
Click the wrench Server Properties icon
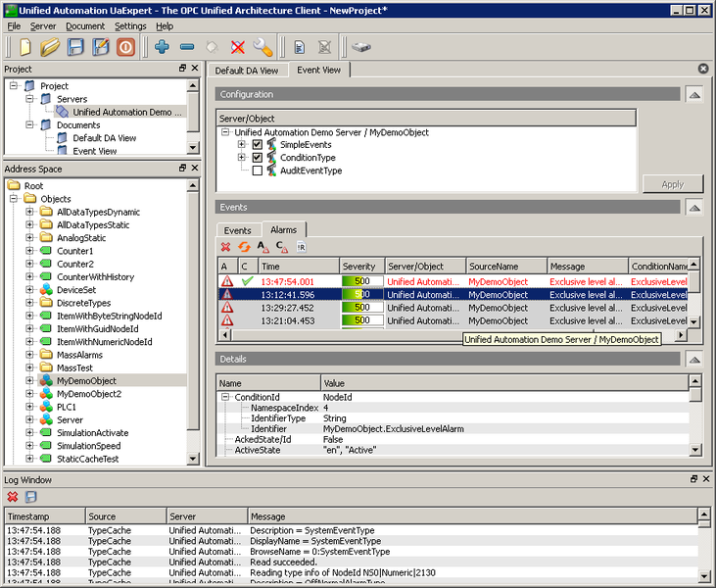263,47
